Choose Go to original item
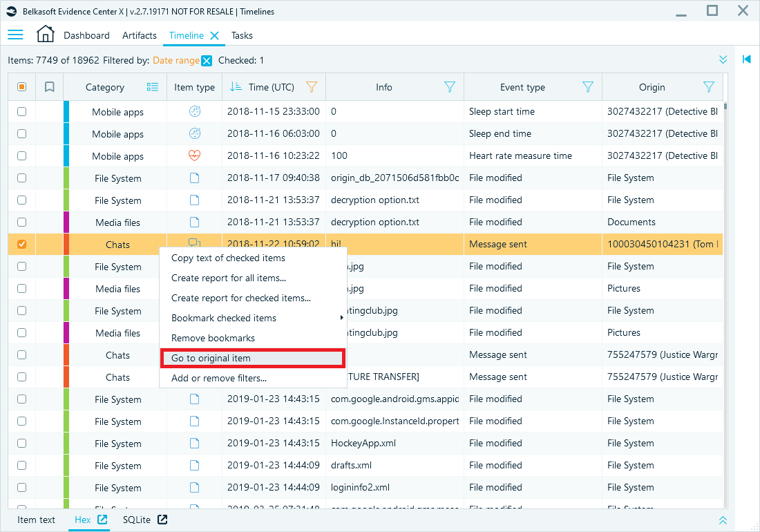760x532 pixels. (x=252, y=358)
